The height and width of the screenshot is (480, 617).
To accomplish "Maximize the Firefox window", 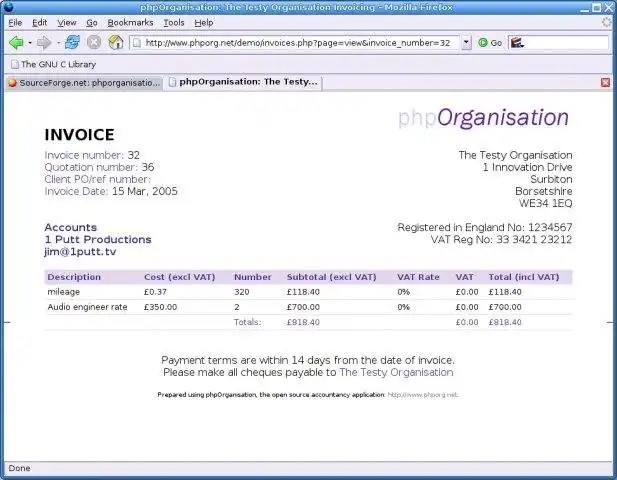I will pos(597,7).
